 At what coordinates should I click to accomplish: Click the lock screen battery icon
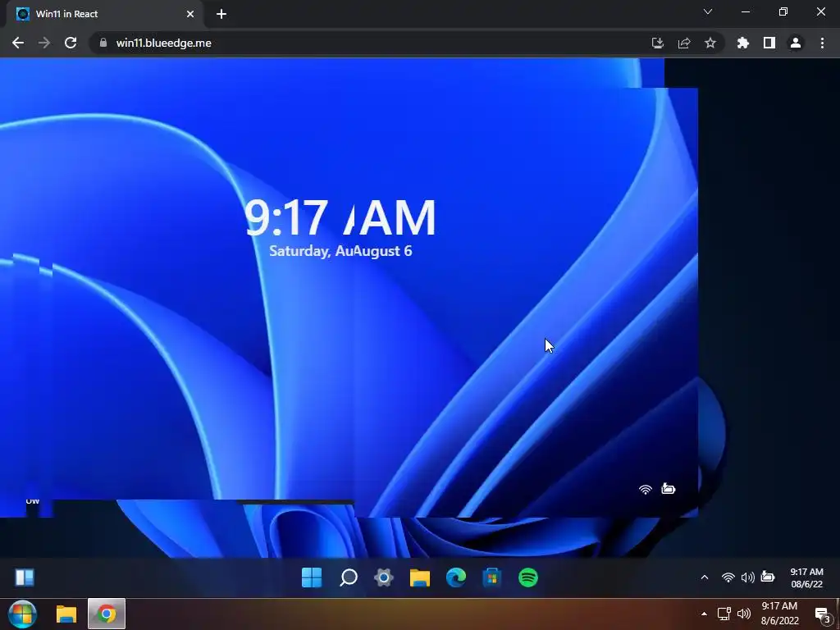tap(668, 488)
